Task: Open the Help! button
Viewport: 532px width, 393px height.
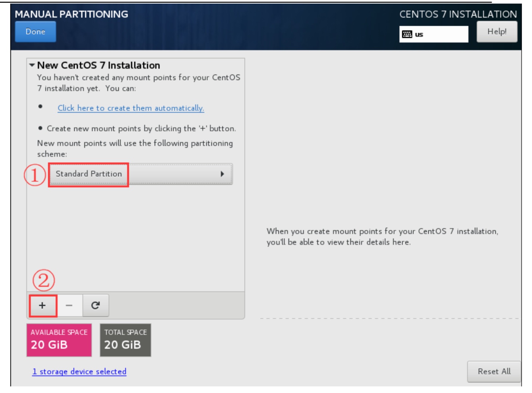Action: pos(497,32)
